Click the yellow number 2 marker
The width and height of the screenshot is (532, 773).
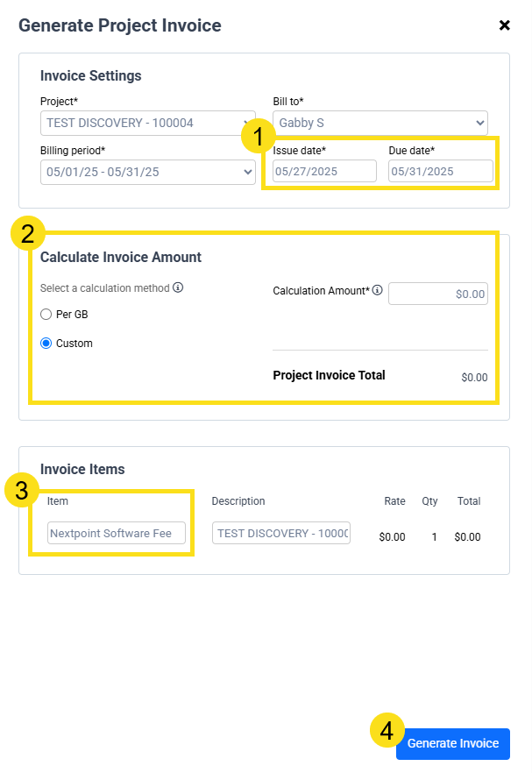28,233
